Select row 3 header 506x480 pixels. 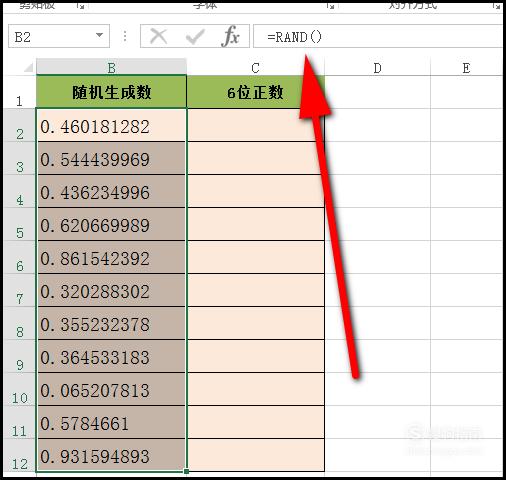click(19, 158)
